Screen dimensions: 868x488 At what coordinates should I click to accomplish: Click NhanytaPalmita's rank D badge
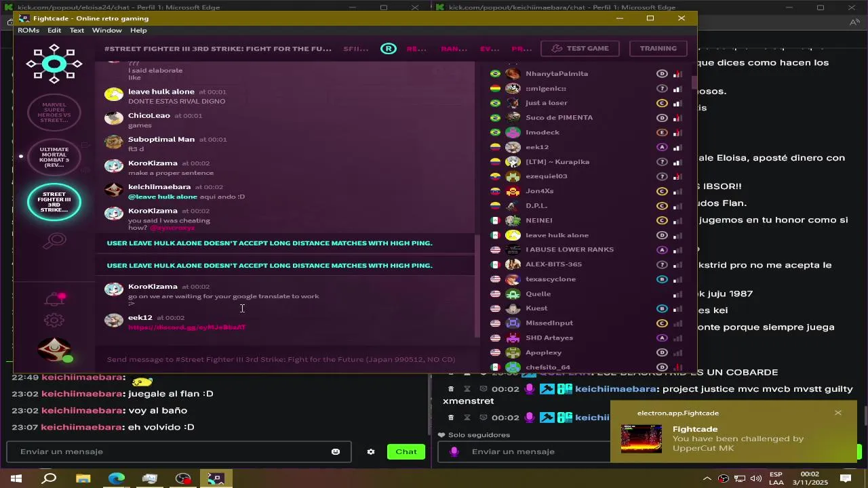click(x=663, y=74)
